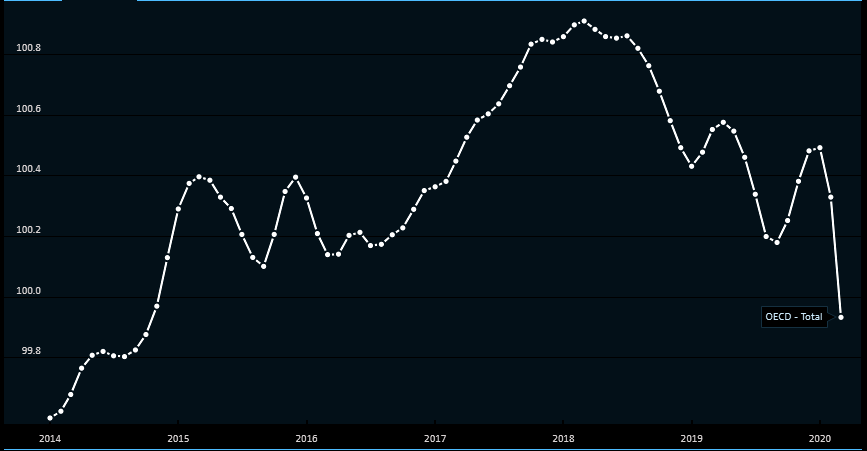867x451 pixels.
Task: Click the 100.4 y-axis value
Action: pos(28,169)
